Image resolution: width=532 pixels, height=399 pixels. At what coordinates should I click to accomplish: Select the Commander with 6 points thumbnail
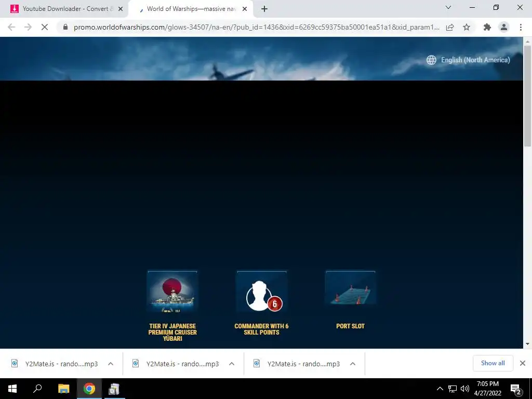pyautogui.click(x=262, y=291)
